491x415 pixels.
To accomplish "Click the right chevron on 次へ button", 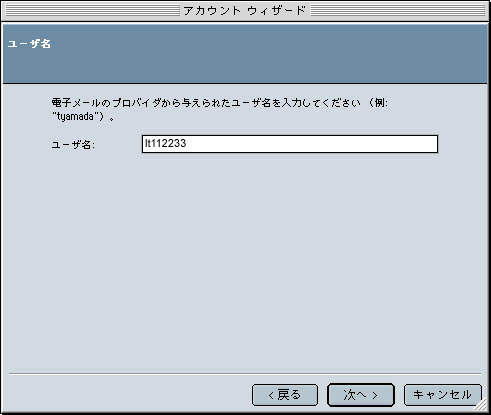I will click(375, 396).
